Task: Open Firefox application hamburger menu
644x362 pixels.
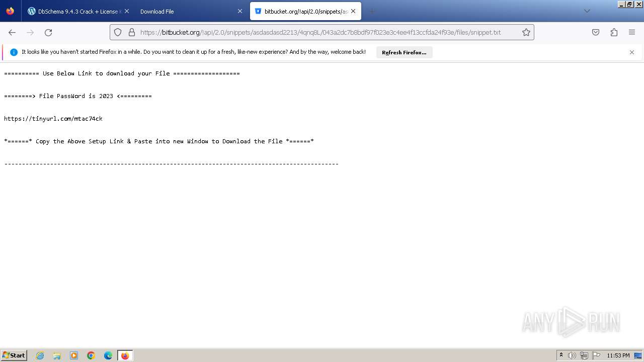Action: tap(632, 32)
